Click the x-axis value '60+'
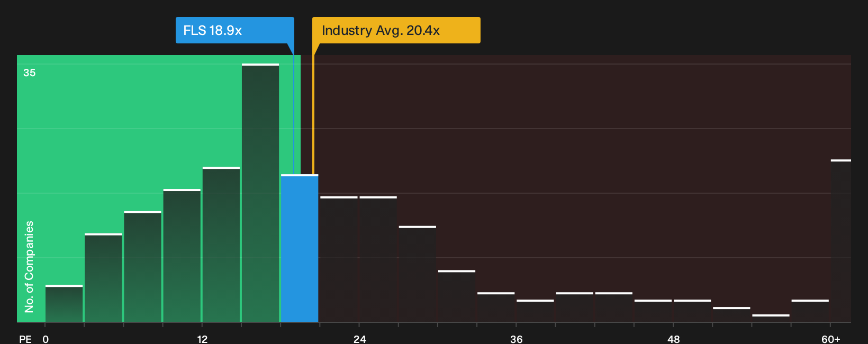The width and height of the screenshot is (868, 344). 830,339
